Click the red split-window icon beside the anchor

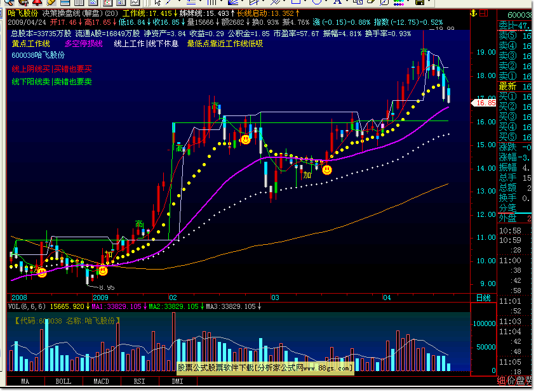(x=484, y=13)
